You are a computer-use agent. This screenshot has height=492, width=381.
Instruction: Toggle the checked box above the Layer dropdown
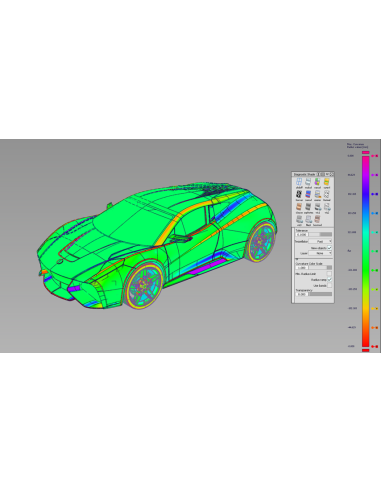point(329,248)
